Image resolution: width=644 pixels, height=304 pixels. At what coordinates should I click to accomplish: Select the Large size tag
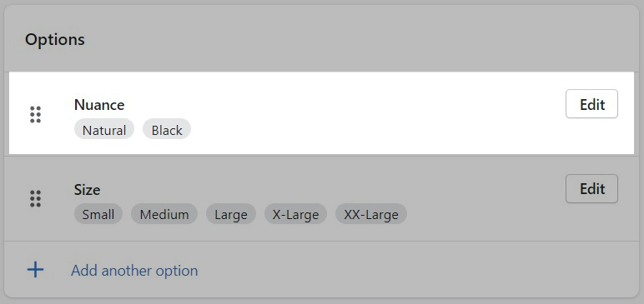click(x=231, y=214)
